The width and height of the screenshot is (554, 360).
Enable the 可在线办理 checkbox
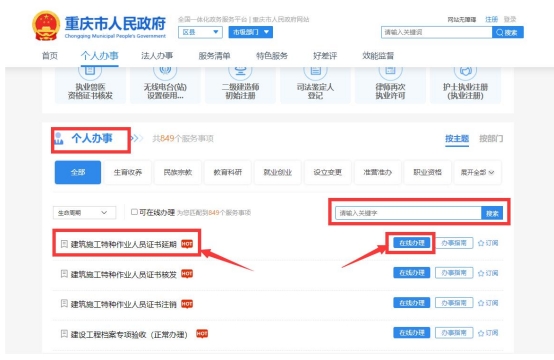pyautogui.click(x=134, y=212)
